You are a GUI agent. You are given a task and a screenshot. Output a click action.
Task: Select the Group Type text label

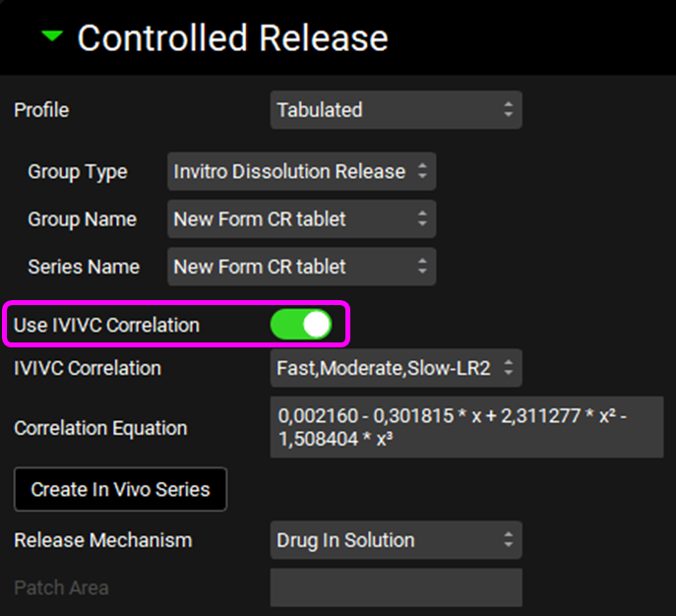click(78, 171)
